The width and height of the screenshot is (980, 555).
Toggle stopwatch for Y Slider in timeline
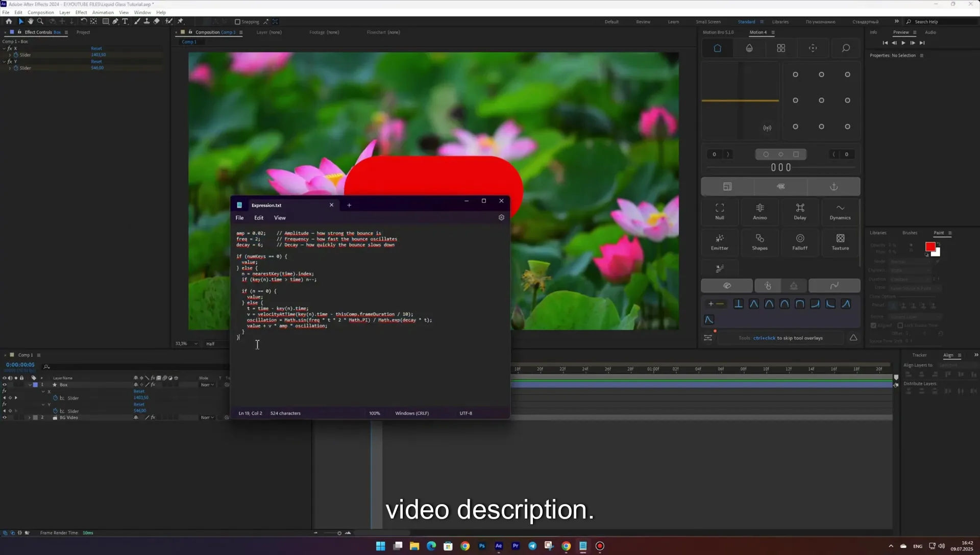[55, 411]
